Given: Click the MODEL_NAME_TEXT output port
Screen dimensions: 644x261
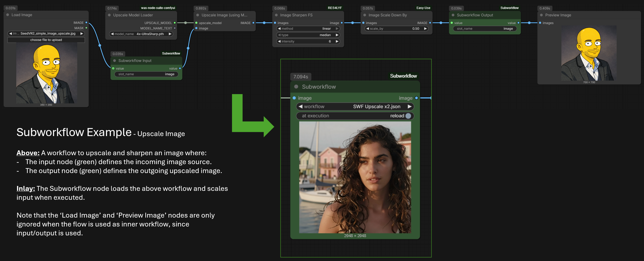Looking at the screenshot, I should [x=175, y=28].
